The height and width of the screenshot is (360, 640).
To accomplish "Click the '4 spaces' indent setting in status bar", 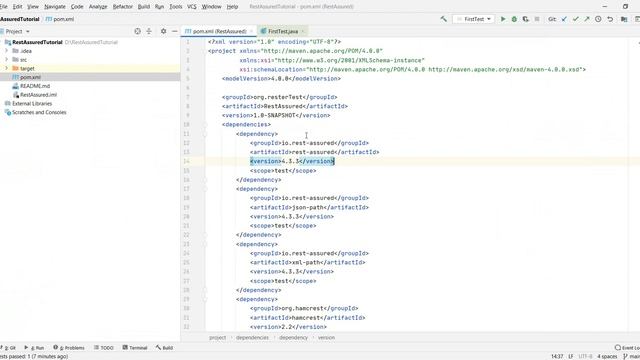I will pos(607,356).
